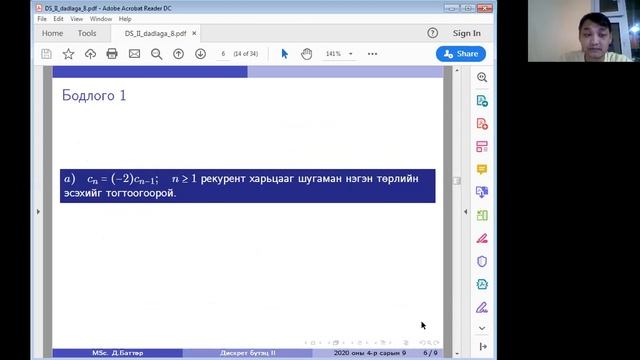Open the help question mark icon
The image size is (640, 360).
tap(432, 33)
